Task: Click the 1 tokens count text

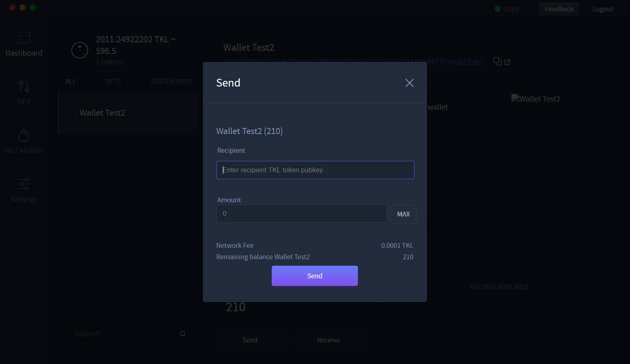Action: (110, 62)
